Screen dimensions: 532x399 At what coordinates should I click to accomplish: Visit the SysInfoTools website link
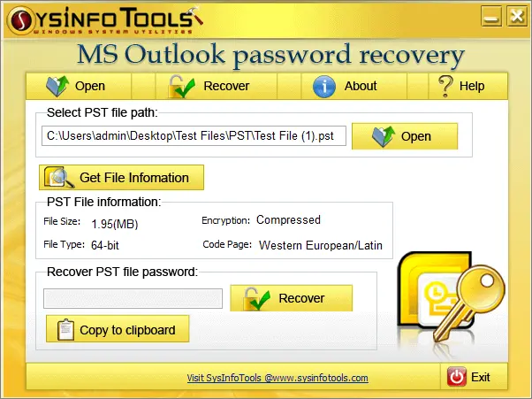pos(277,378)
